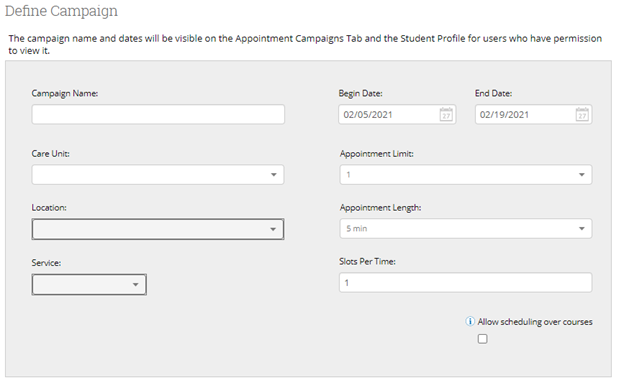Click the Appointment Length label
The height and width of the screenshot is (388, 624).
[x=380, y=208]
